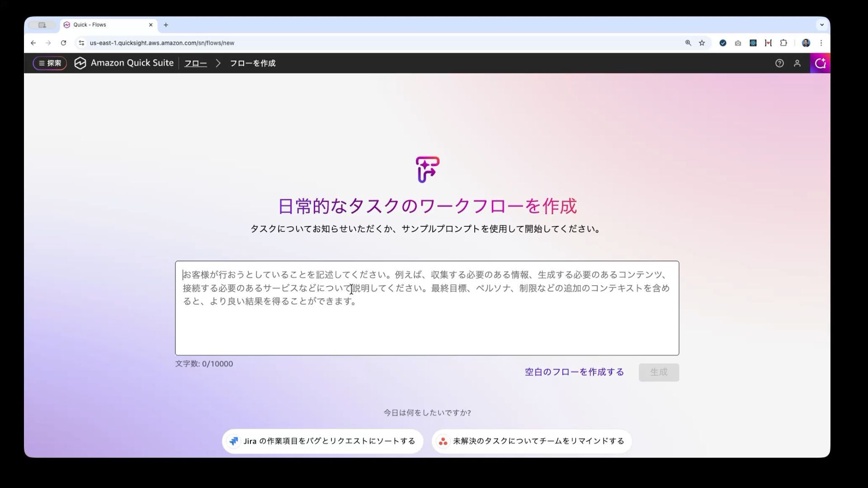The width and height of the screenshot is (868, 488).
Task: Select the 未解決のタスク reminder sample prompt
Action: [x=532, y=441]
